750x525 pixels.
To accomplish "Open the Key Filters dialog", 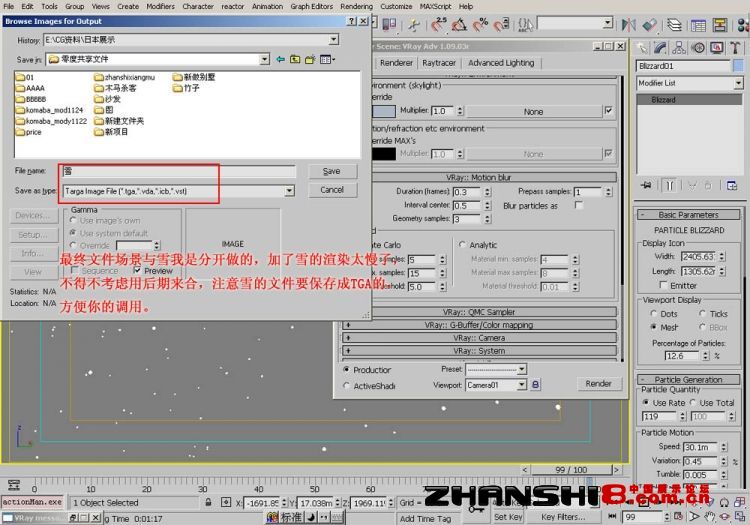I will [563, 517].
